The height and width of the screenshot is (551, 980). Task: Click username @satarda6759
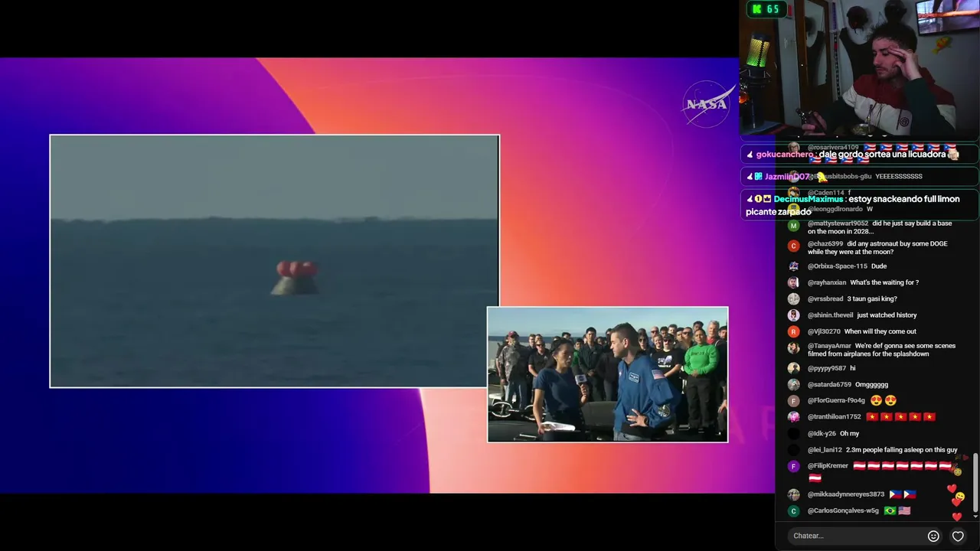click(x=829, y=384)
